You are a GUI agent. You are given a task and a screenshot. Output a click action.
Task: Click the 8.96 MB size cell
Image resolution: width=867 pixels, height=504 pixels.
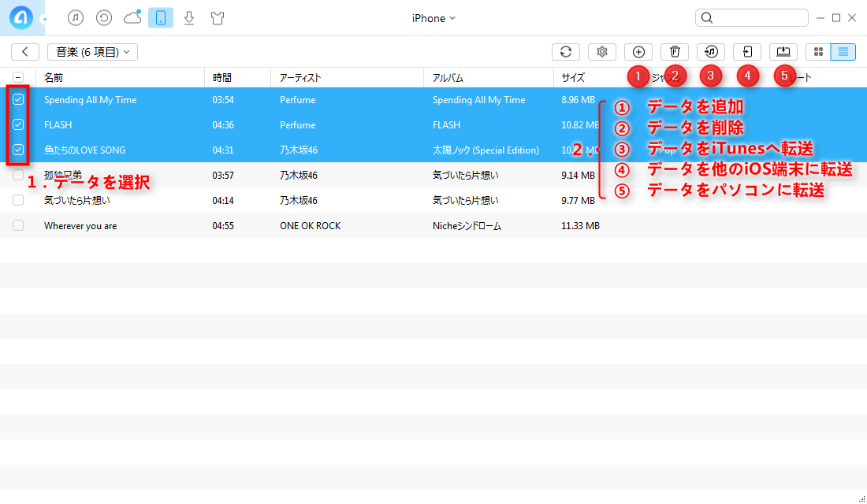[578, 100]
